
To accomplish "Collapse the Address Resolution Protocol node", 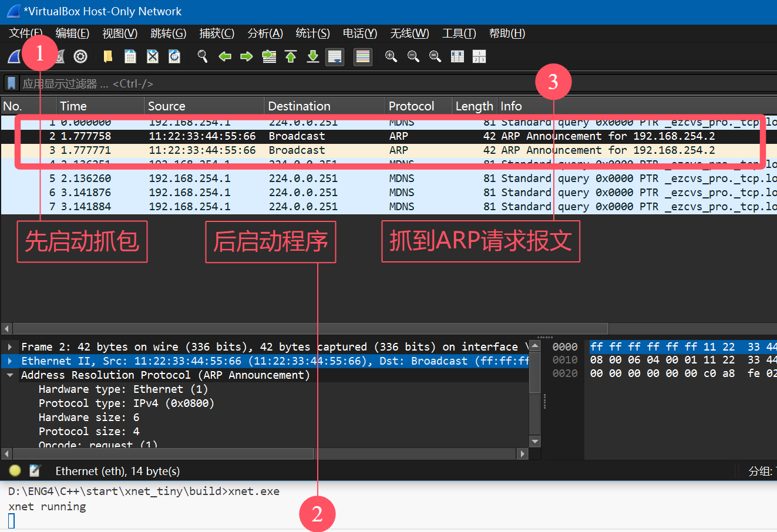I will pyautogui.click(x=10, y=375).
